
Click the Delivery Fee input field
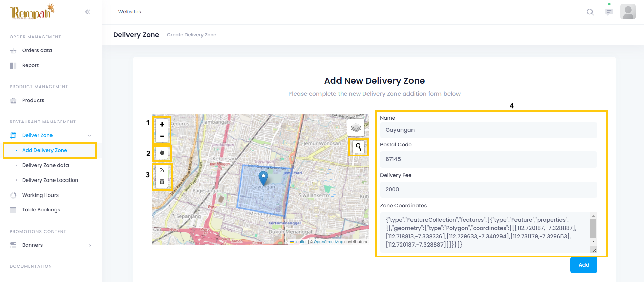[488, 189]
